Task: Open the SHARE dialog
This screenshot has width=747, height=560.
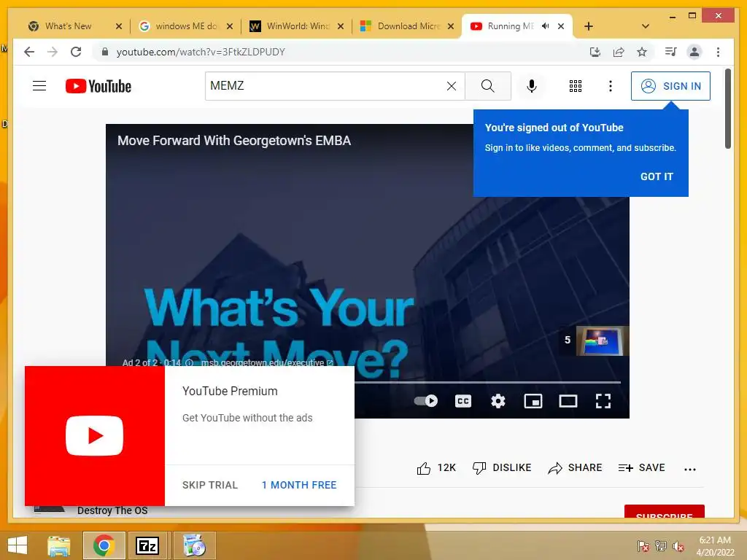Action: (575, 468)
